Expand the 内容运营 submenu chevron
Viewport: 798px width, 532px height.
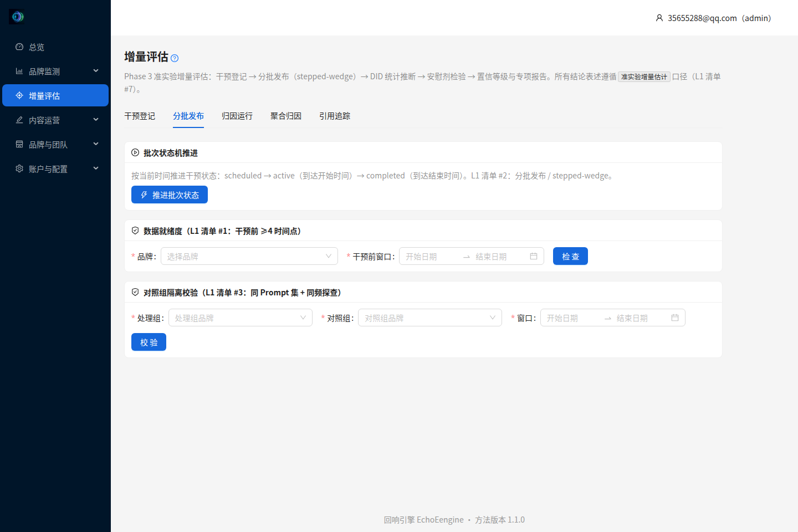[96, 120]
